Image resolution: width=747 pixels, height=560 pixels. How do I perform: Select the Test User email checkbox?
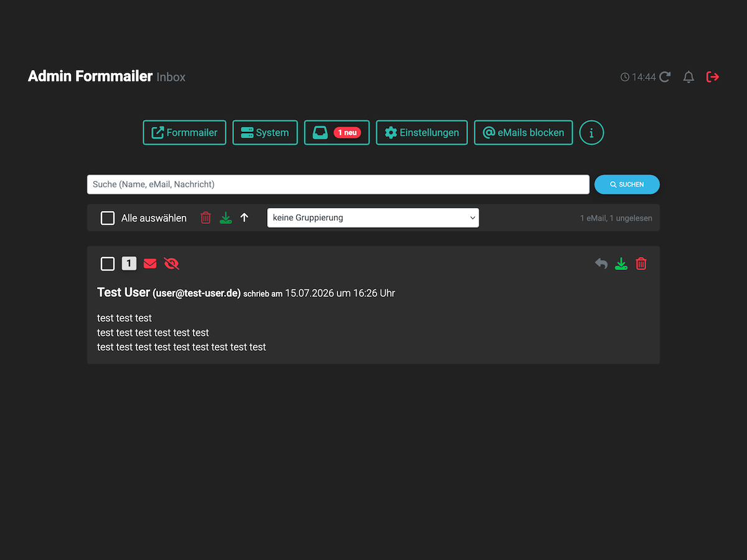pyautogui.click(x=108, y=264)
